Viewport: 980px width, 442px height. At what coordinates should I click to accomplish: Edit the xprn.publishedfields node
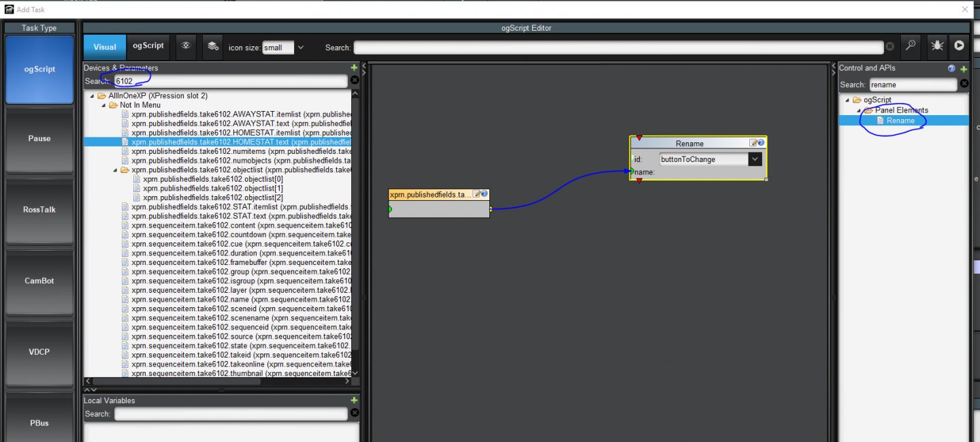pos(477,195)
